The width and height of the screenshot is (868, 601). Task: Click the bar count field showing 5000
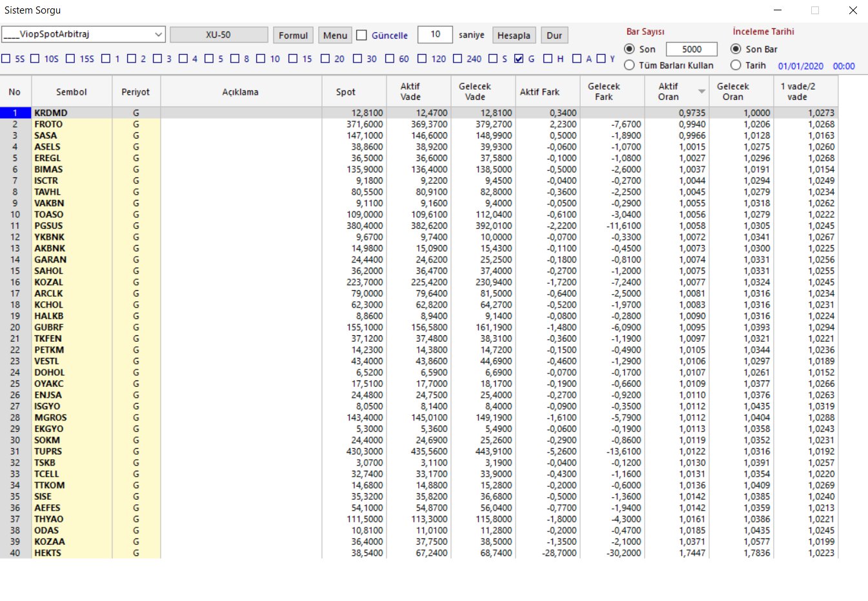[x=692, y=49]
